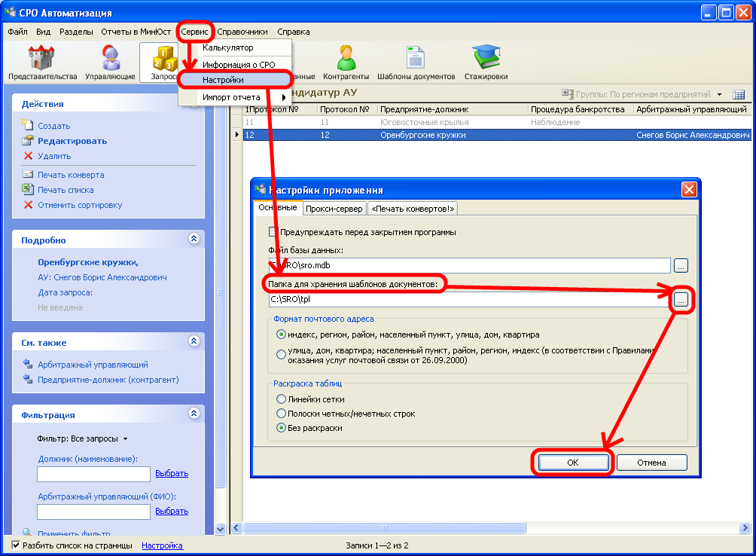The image size is (756, 556).
Task: Click Удалить with the red X
Action: [54, 156]
